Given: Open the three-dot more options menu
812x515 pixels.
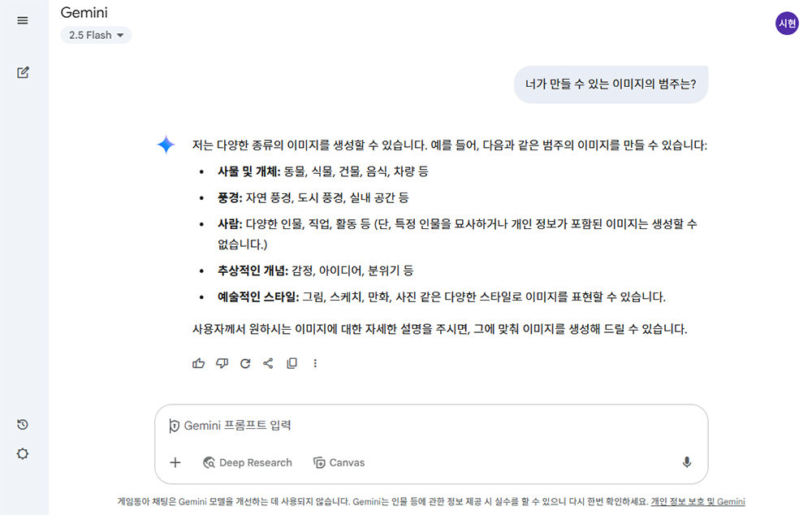Looking at the screenshot, I should click(315, 363).
